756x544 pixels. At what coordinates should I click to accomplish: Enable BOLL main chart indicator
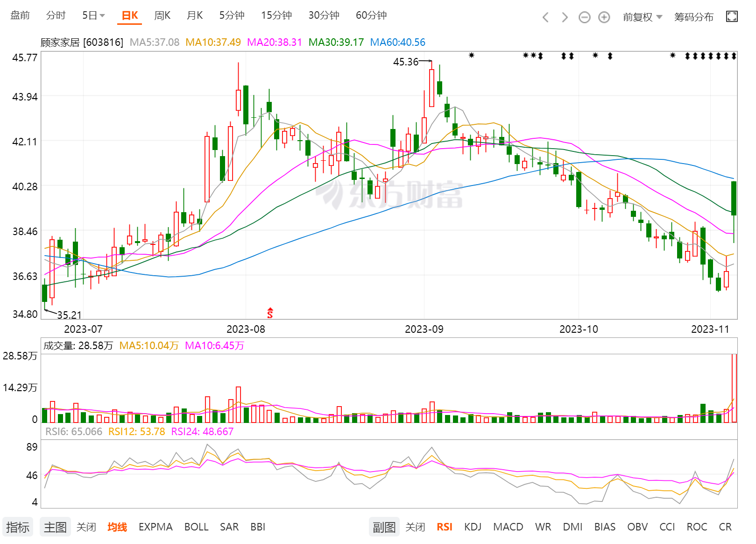tap(196, 527)
